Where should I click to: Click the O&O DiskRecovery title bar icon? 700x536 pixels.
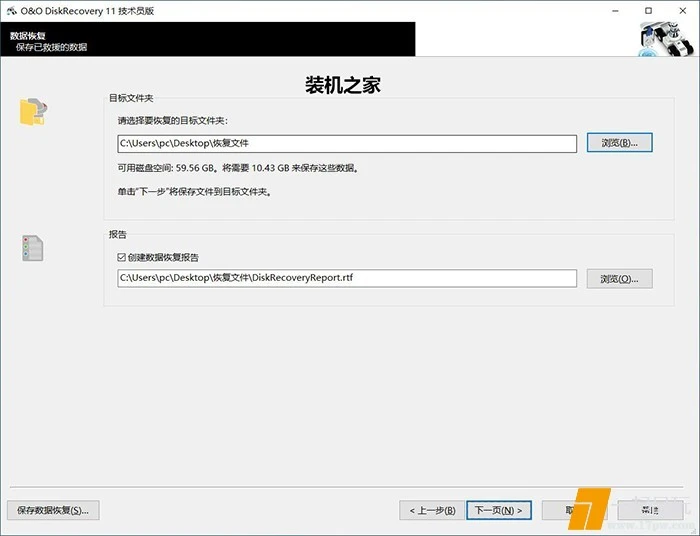[11, 10]
